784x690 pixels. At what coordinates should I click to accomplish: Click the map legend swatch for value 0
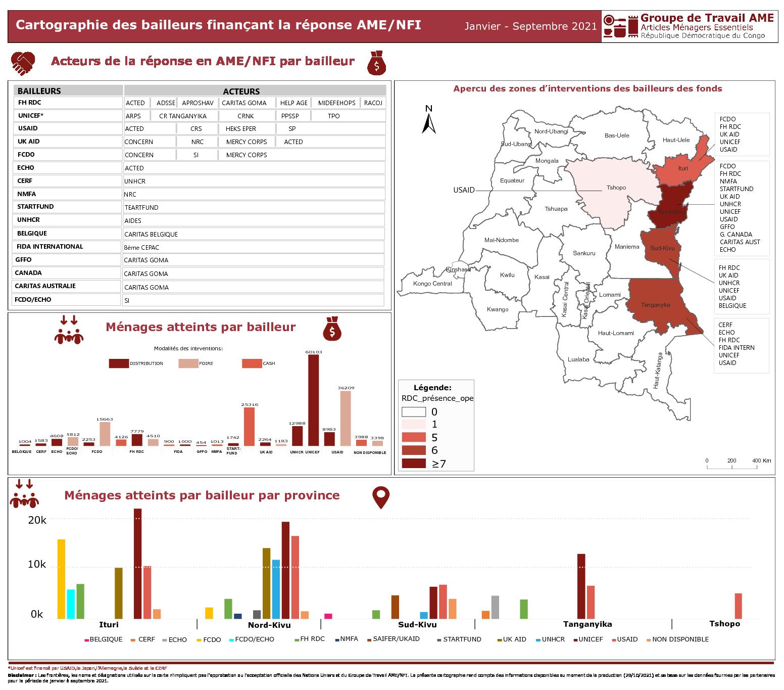(x=414, y=412)
